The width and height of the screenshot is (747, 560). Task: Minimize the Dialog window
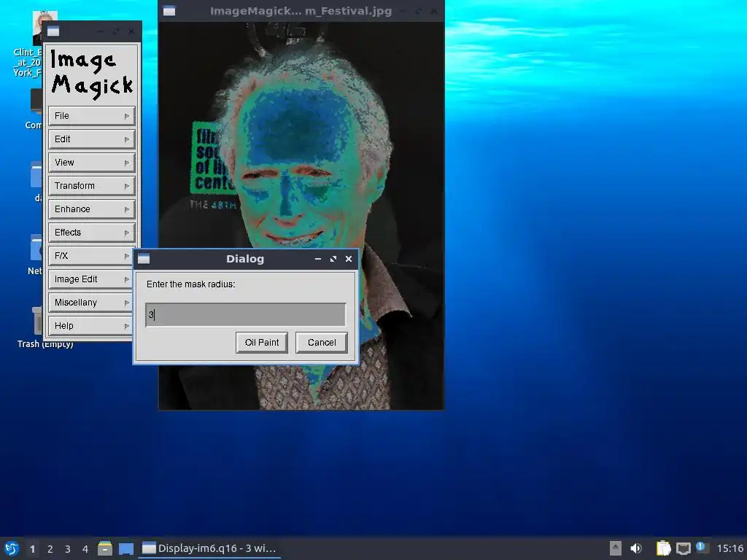coord(318,259)
